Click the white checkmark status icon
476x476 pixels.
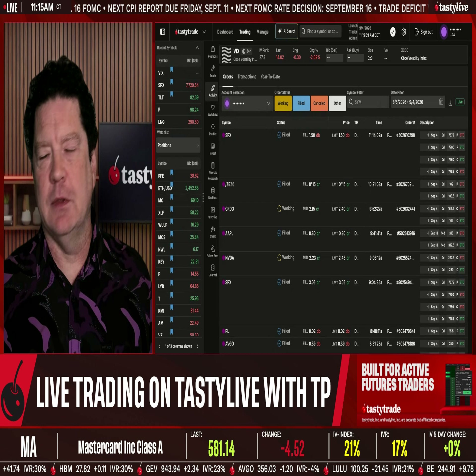[x=393, y=32]
